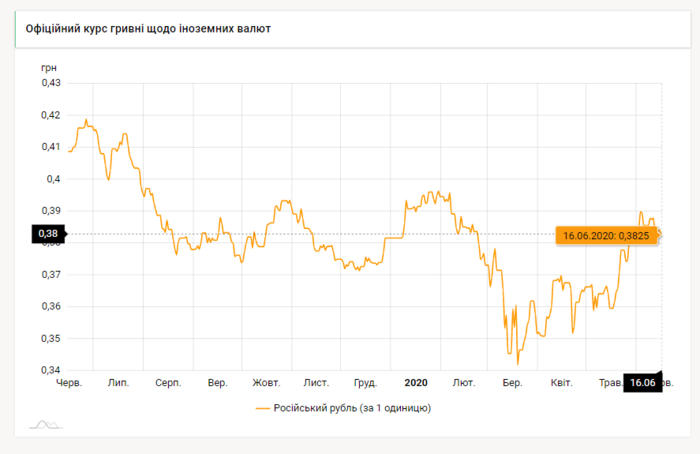Click the Квіт. month label on axis
This screenshot has width=700, height=454.
coord(562,383)
